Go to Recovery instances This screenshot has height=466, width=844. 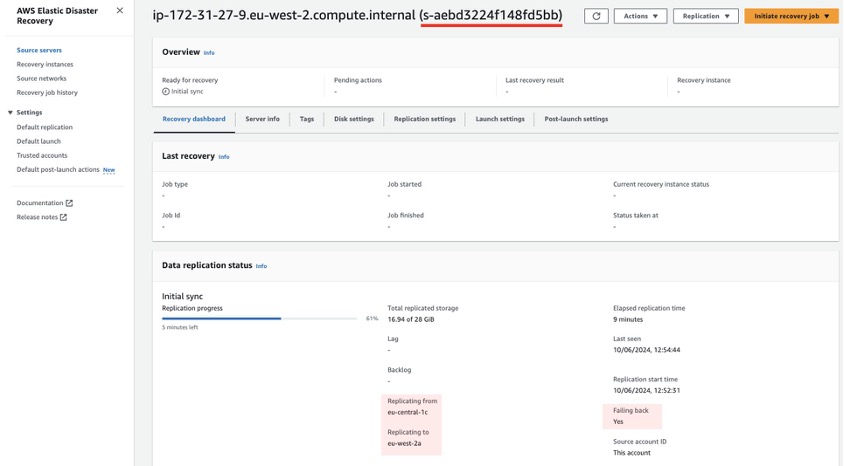[45, 64]
